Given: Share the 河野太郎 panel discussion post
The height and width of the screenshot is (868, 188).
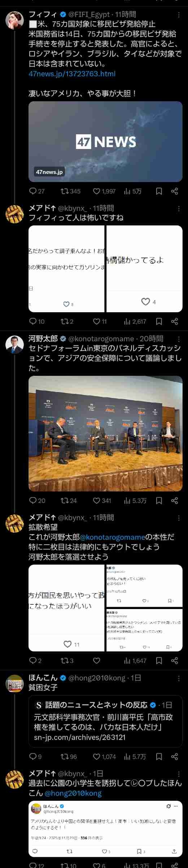Looking at the screenshot, I should (x=175, y=501).
